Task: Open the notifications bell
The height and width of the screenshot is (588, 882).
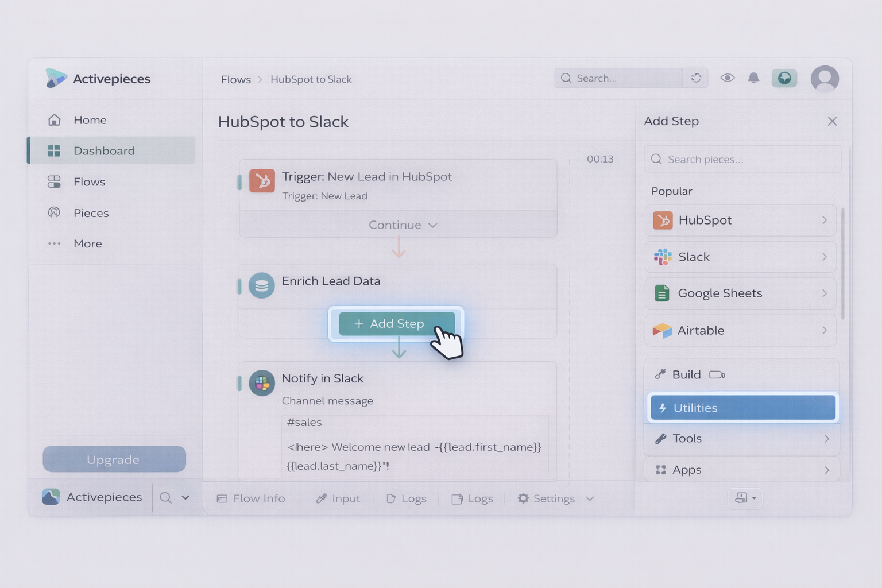Action: tap(753, 78)
